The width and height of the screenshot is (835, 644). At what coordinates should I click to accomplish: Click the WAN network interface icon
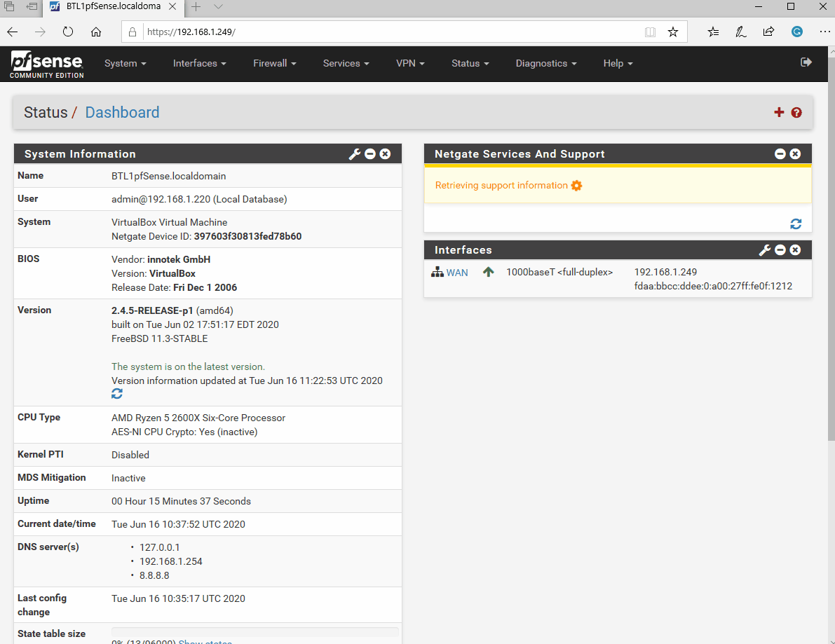[x=437, y=272]
